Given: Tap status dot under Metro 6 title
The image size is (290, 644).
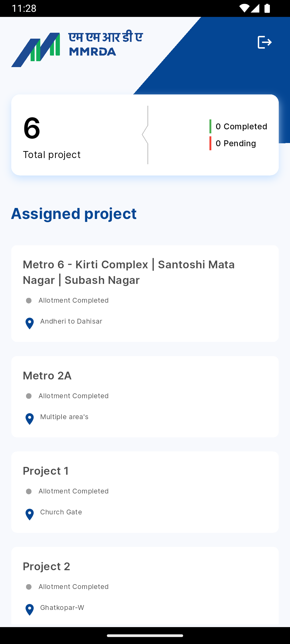Looking at the screenshot, I should click(29, 301).
